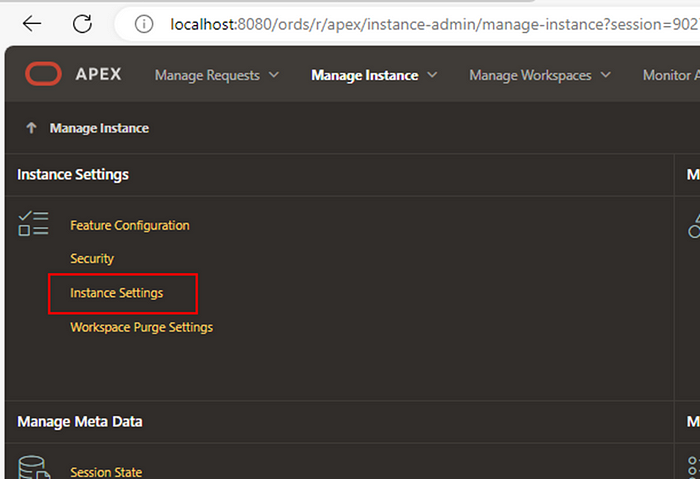Screen dimensions: 700x479
Task: Open the Manage Workspaces menu
Action: 530,75
